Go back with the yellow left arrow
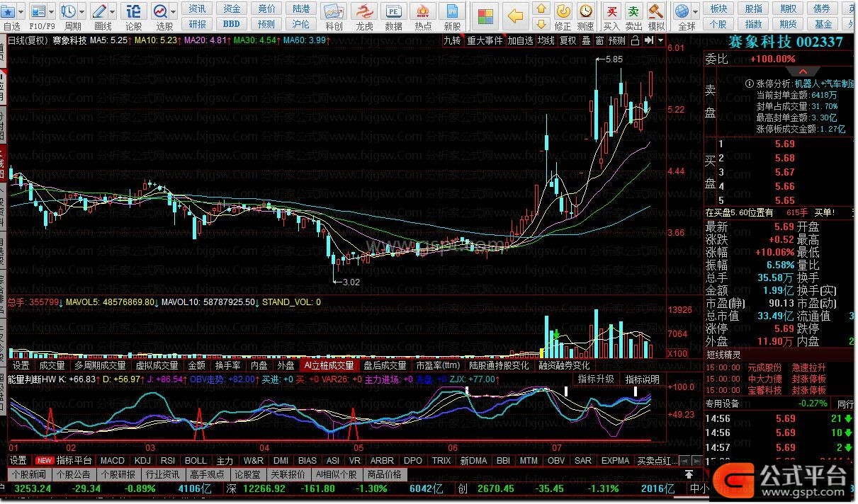 pos(517,16)
